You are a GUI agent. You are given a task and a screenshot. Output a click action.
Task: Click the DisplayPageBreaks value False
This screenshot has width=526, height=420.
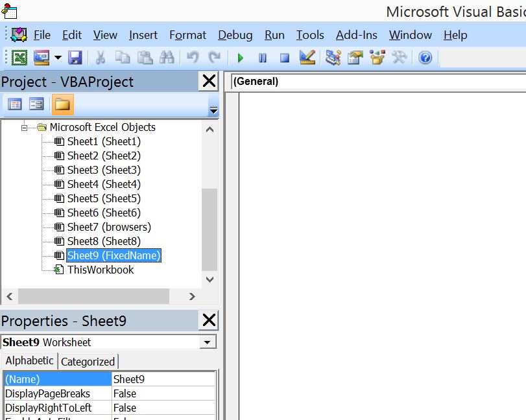point(163,393)
